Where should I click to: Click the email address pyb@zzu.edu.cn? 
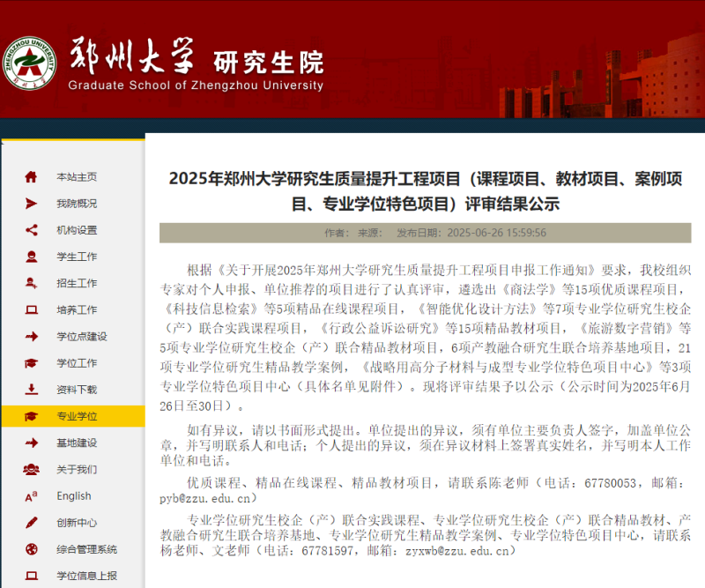[x=205, y=498]
